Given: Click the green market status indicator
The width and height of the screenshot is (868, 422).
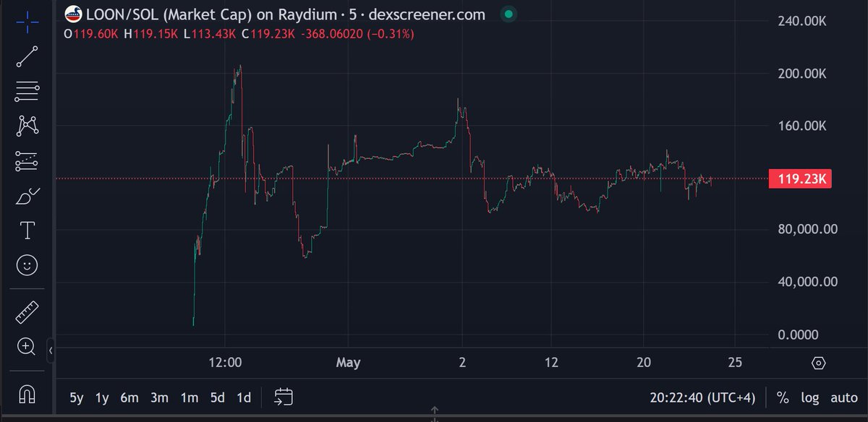Looking at the screenshot, I should (509, 14).
